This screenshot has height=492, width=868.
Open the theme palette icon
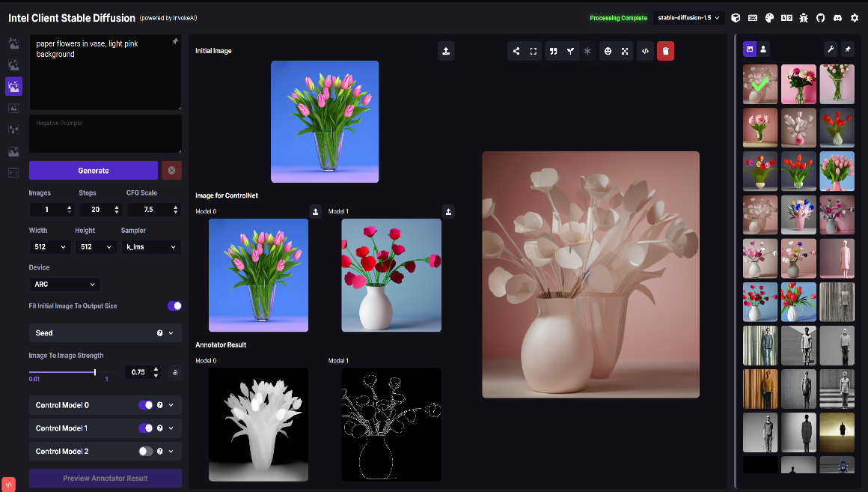point(769,18)
